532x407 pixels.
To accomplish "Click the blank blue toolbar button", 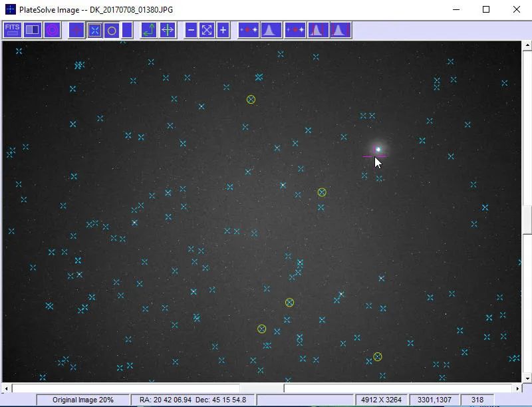I will click(127, 30).
